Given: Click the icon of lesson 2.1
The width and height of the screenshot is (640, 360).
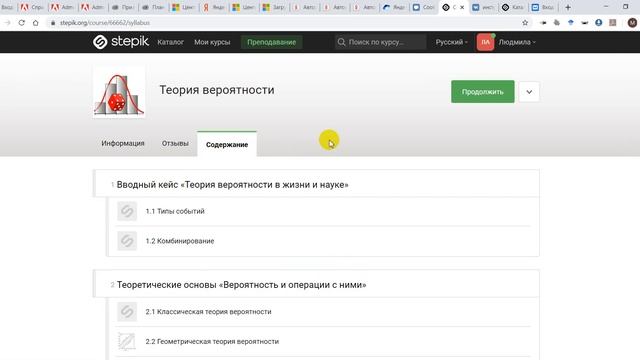Looking at the screenshot, I should [127, 311].
